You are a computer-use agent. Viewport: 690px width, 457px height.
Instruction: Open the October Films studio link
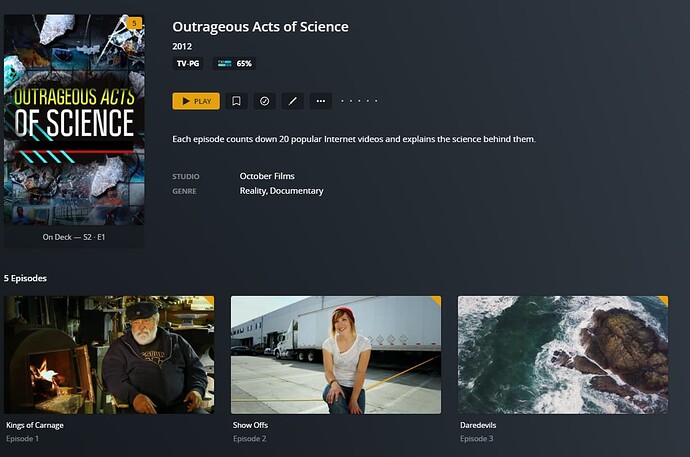pos(267,176)
